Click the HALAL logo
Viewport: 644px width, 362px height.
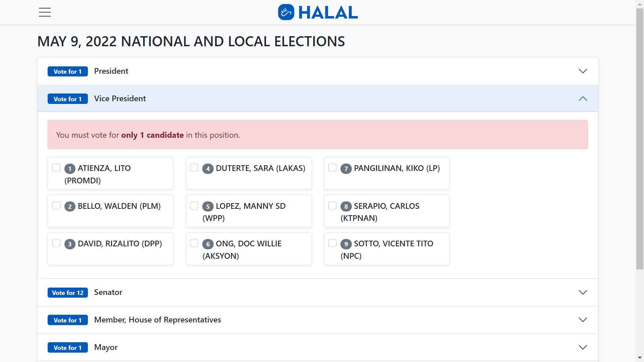coord(318,12)
